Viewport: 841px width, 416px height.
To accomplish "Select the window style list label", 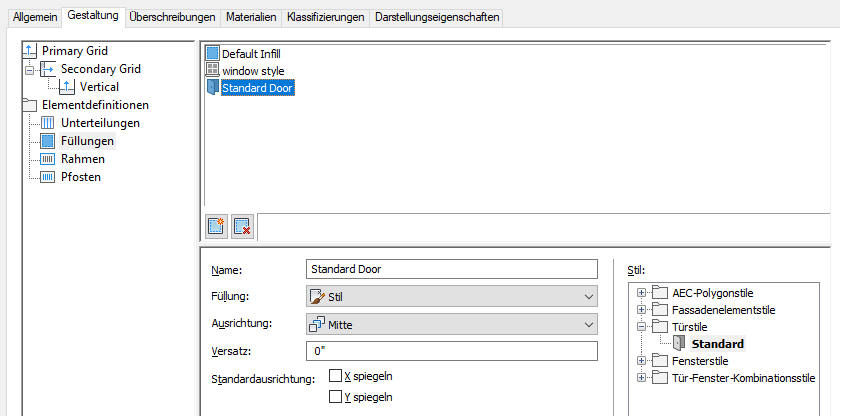I will click(253, 70).
